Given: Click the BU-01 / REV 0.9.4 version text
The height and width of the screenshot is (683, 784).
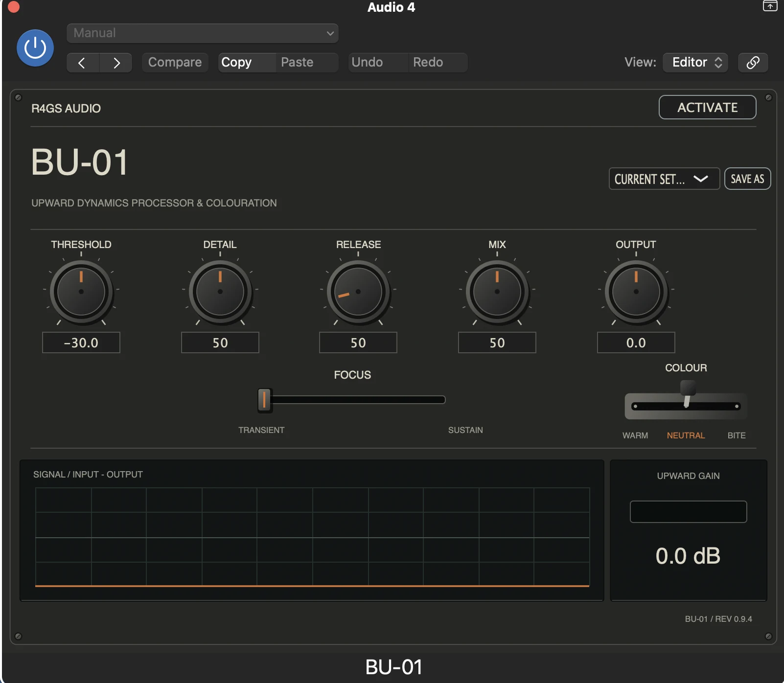Looking at the screenshot, I should pos(718,619).
